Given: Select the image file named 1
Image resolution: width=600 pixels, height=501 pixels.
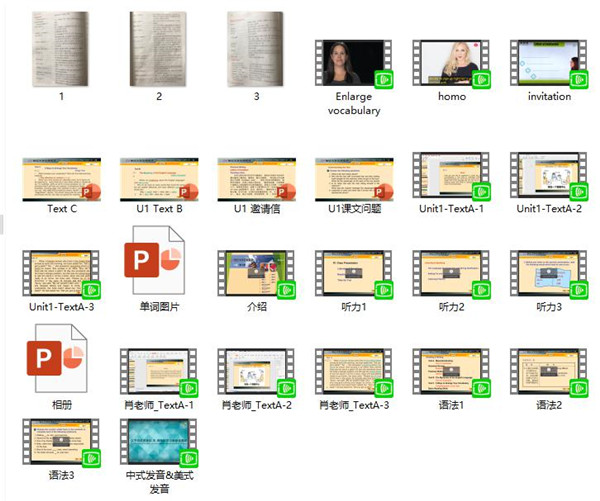Looking at the screenshot, I should click(x=60, y=49).
